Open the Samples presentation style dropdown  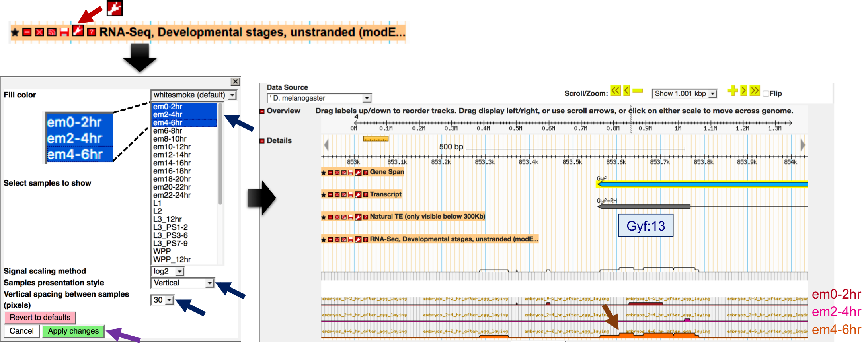coord(183,283)
